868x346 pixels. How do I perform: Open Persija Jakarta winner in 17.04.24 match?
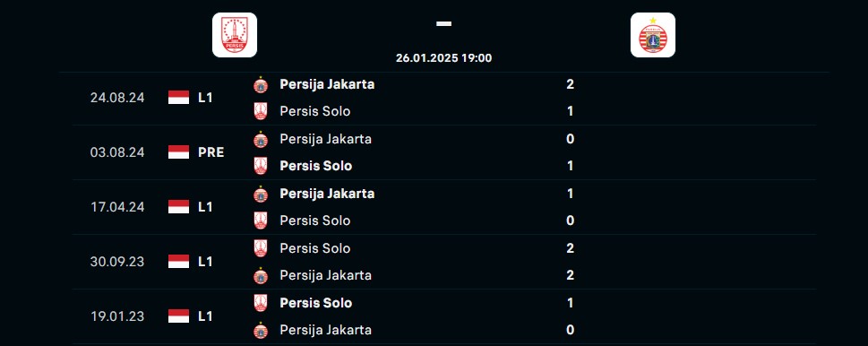point(327,194)
